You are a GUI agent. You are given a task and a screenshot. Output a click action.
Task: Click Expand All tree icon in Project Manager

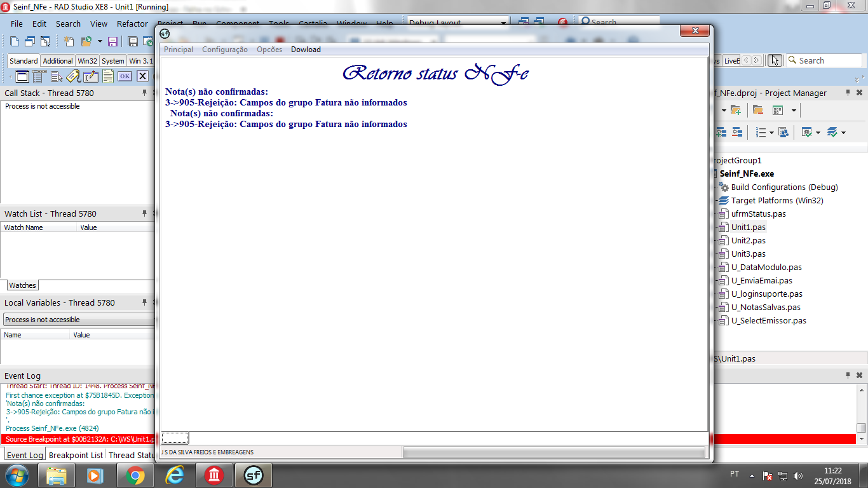pos(721,132)
